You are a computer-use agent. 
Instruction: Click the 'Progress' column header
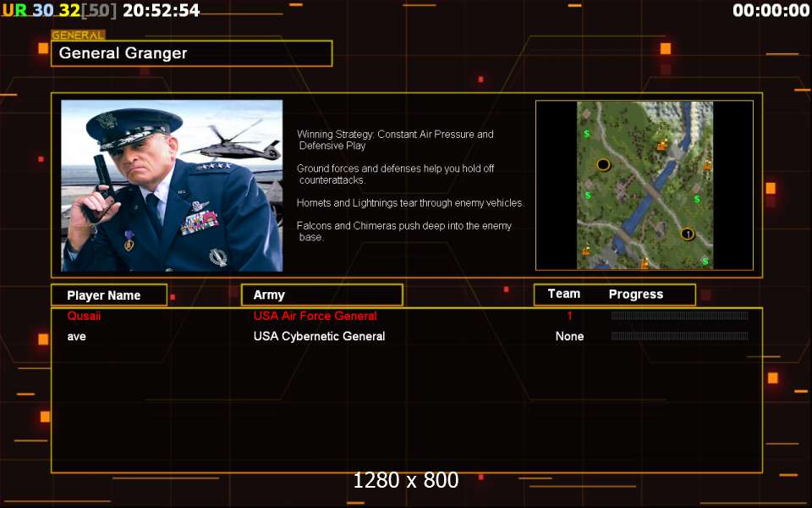(x=636, y=295)
